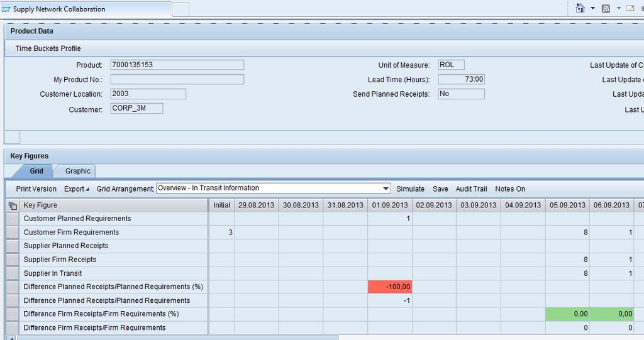644x340 pixels.
Task: Click the Key Figure column header
Action: pyautogui.click(x=113, y=206)
